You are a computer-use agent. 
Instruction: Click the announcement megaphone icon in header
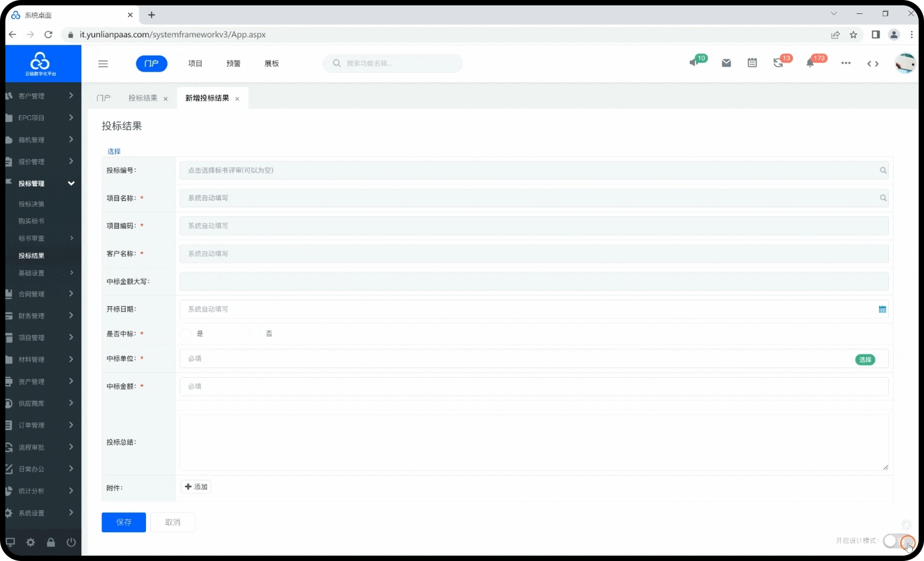[694, 63]
